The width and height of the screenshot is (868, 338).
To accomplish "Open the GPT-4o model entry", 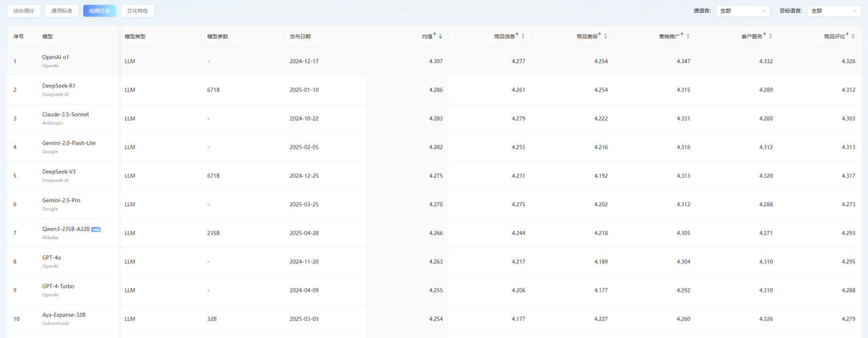I will click(52, 257).
